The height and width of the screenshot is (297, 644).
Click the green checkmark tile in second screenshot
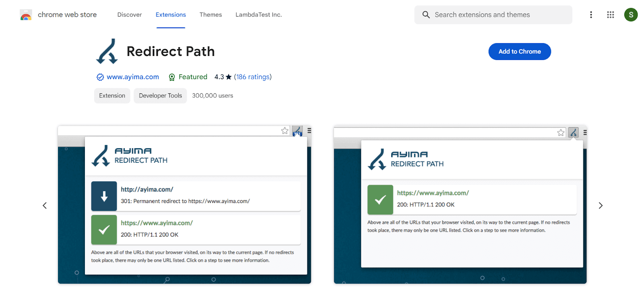380,199
